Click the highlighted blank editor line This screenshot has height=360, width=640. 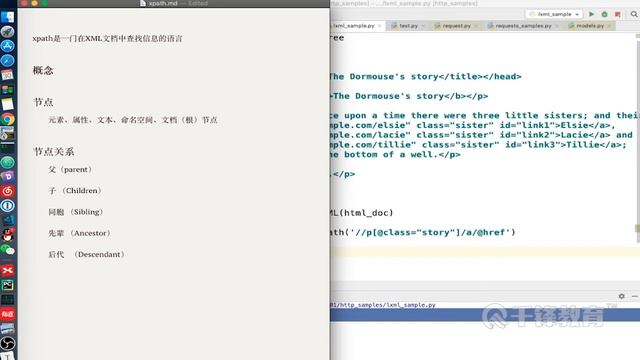click(485, 251)
